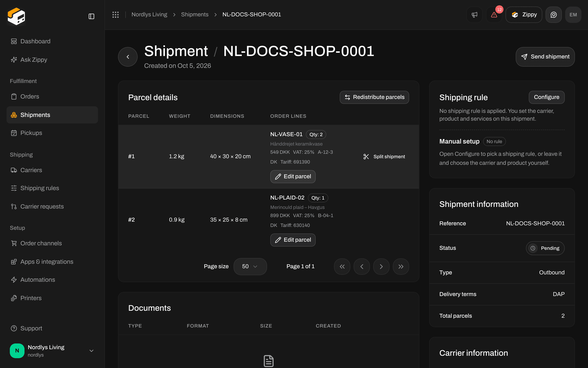Edit parcel for NL-VASE-01
The height and width of the screenshot is (368, 588).
(293, 176)
